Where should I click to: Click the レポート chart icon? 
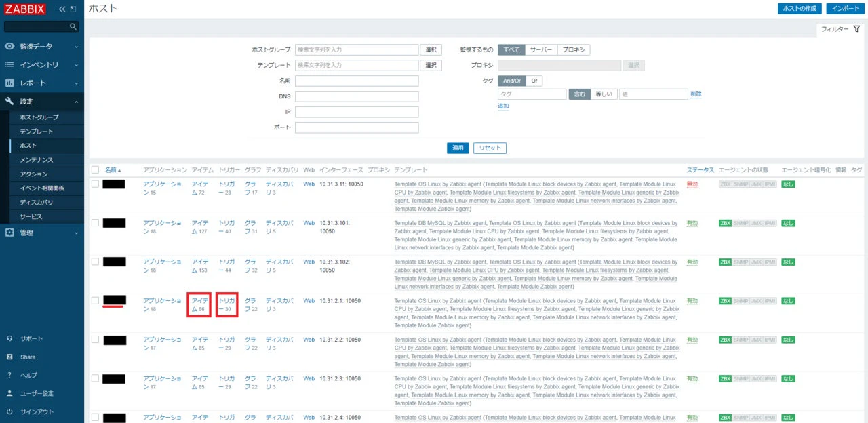pos(9,83)
